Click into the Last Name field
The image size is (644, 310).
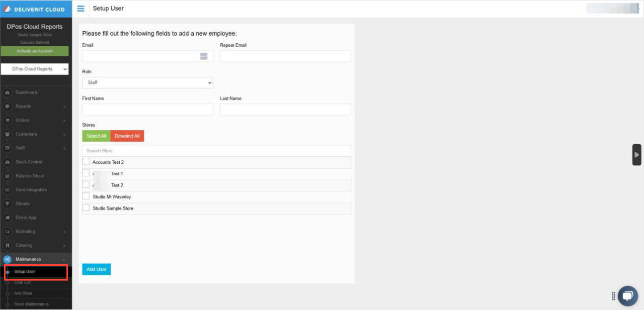[285, 110]
